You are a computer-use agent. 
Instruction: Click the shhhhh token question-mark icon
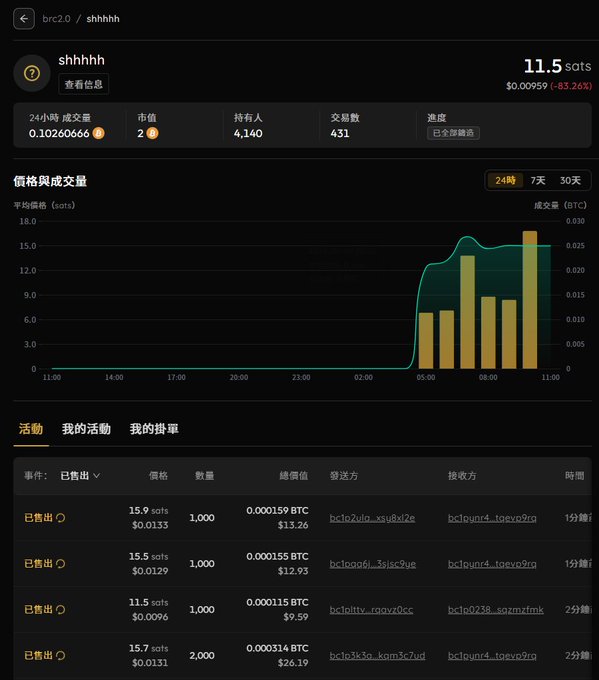(32, 73)
